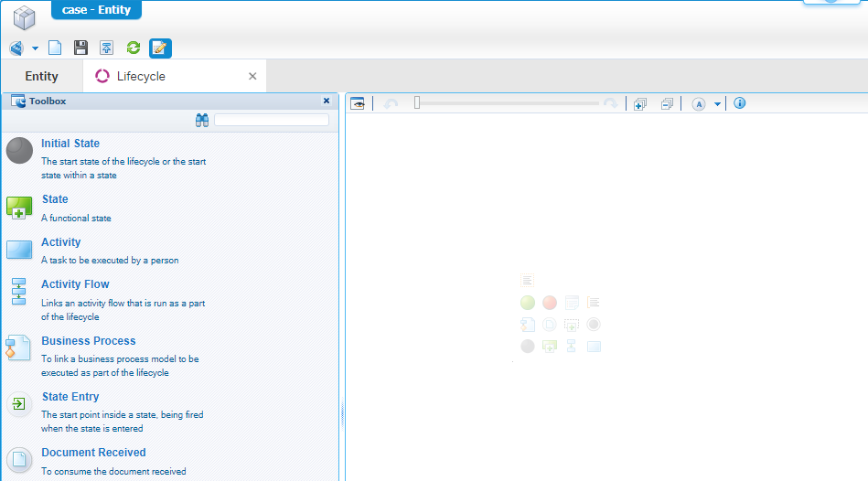Click the binoculars search icon in the Toolbox
Screen dimensions: 868x481
203,120
